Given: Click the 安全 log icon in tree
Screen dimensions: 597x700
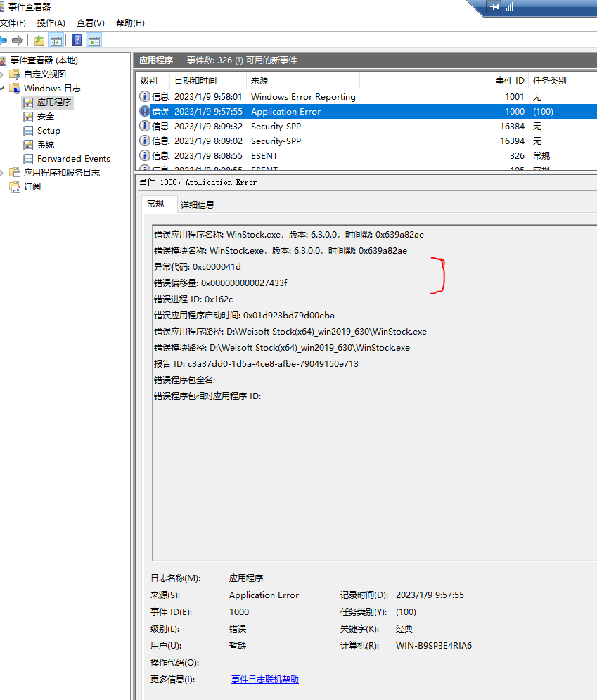Looking at the screenshot, I should click(28, 117).
